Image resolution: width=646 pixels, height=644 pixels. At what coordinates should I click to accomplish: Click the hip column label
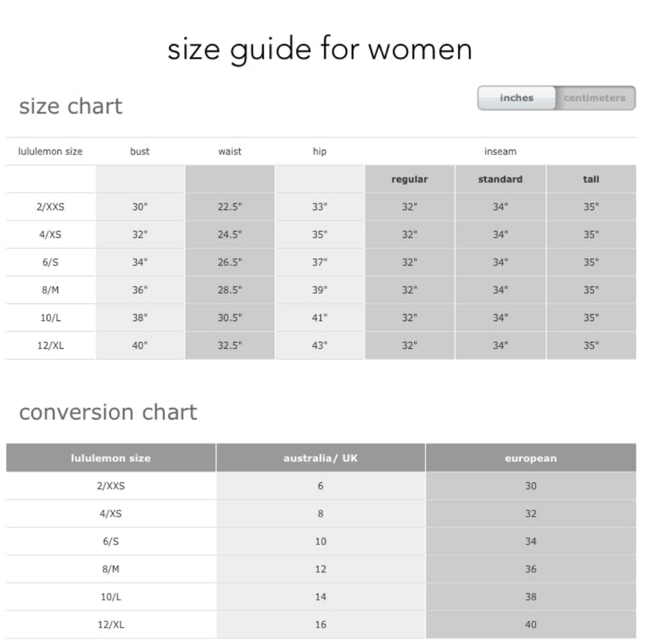tap(319, 151)
